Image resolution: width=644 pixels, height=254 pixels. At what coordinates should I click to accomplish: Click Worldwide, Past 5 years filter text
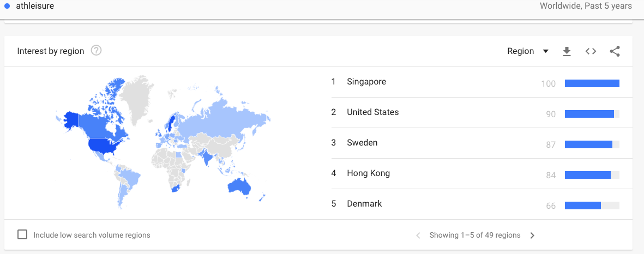(586, 6)
